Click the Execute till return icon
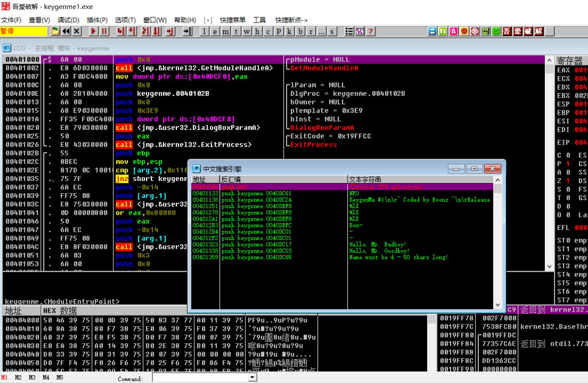 (170, 31)
